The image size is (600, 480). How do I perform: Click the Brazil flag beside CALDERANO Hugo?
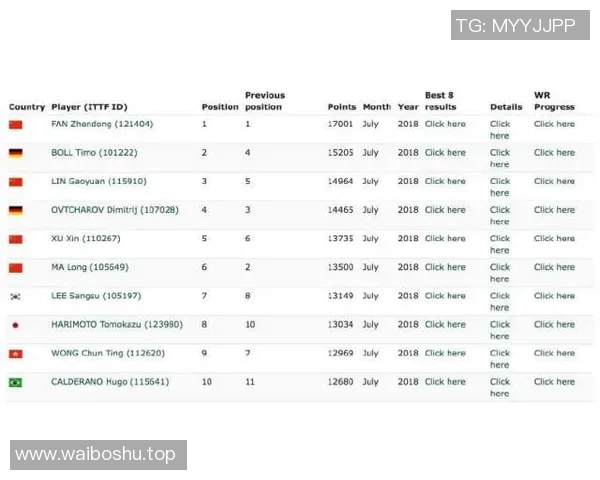tap(15, 382)
